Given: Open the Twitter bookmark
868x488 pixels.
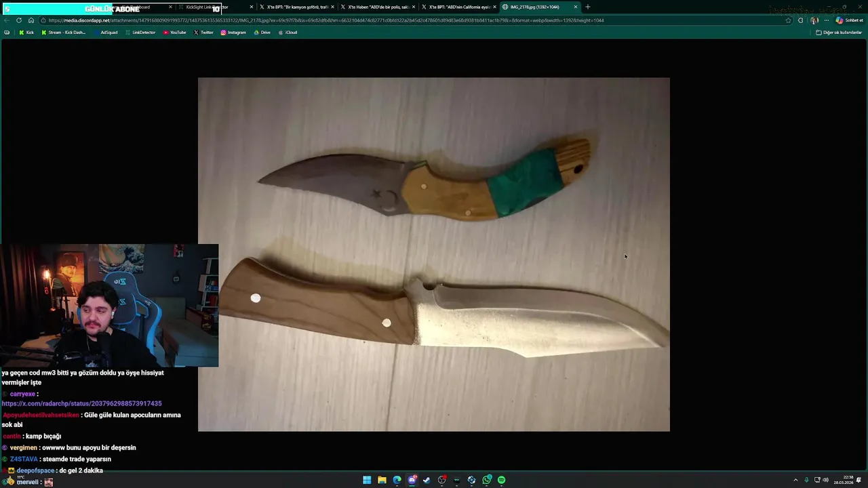Looking at the screenshot, I should [203, 33].
